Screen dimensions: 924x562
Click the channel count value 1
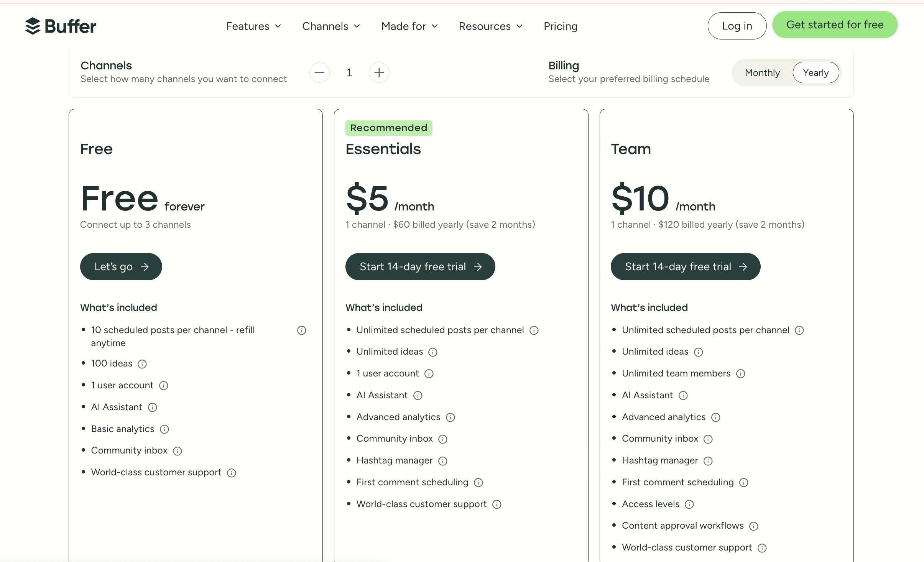pyautogui.click(x=349, y=72)
